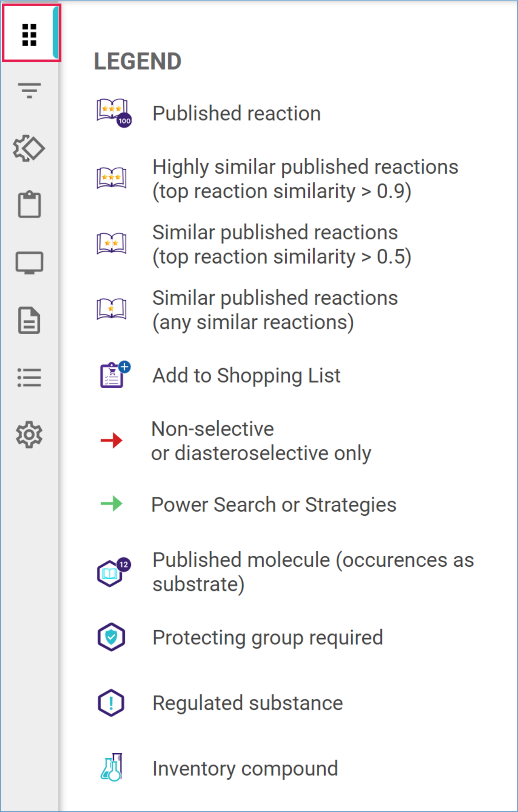This screenshot has height=812, width=518.
Task: Open the document page icon in sidebar
Action: [29, 320]
